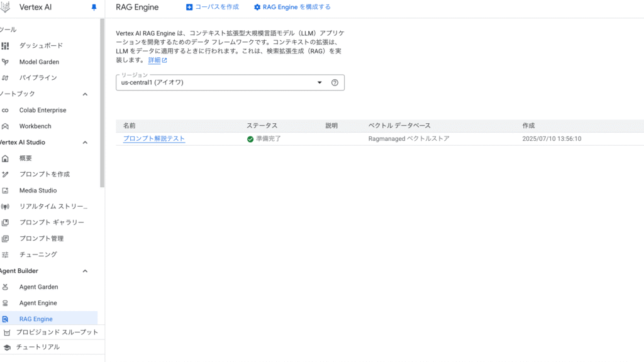Click the プロンプトを作成 pencil icon
Viewport: 644px width, 362px height.
point(5,175)
